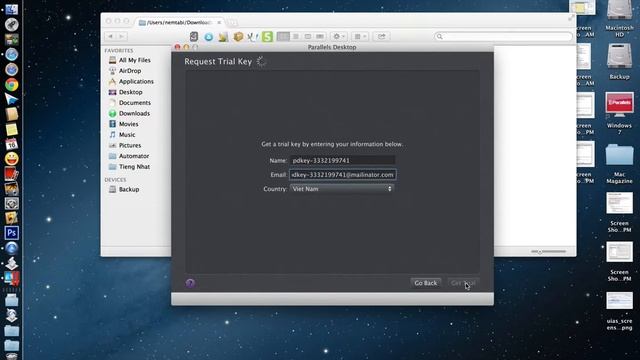Switch Finder to column view
The width and height of the screenshot is (640, 360).
click(308, 36)
